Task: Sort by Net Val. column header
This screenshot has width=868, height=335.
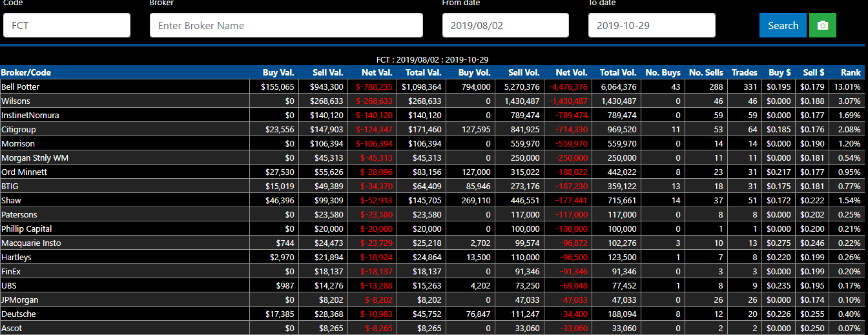Action: point(377,72)
